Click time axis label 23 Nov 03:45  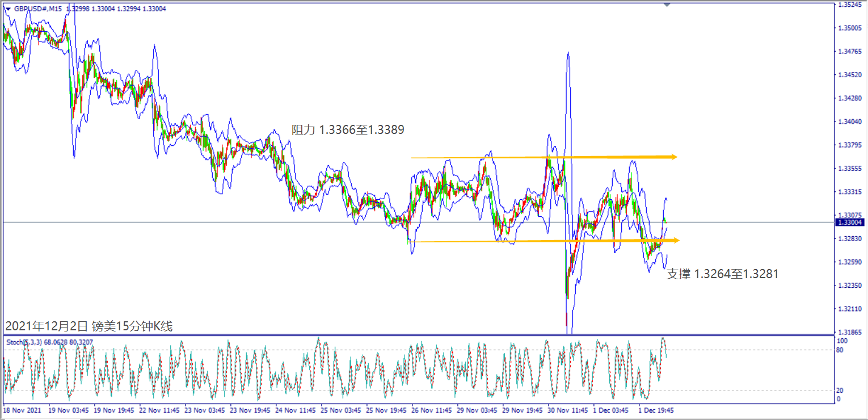tap(204, 410)
